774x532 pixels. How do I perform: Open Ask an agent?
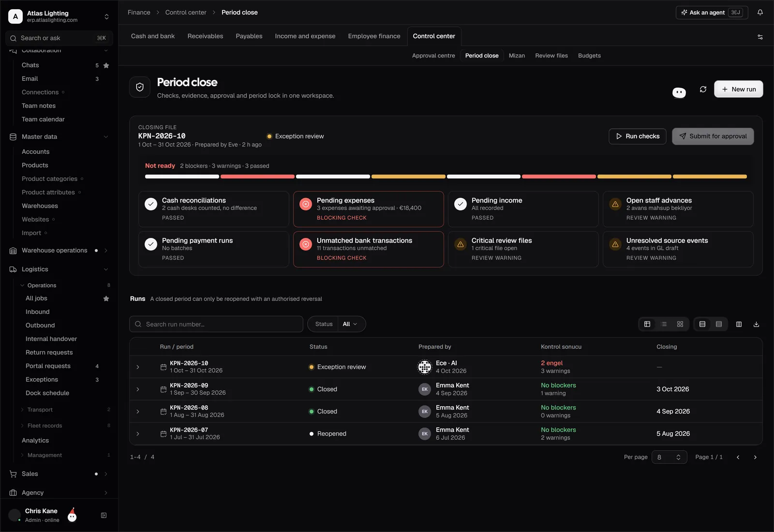(712, 13)
